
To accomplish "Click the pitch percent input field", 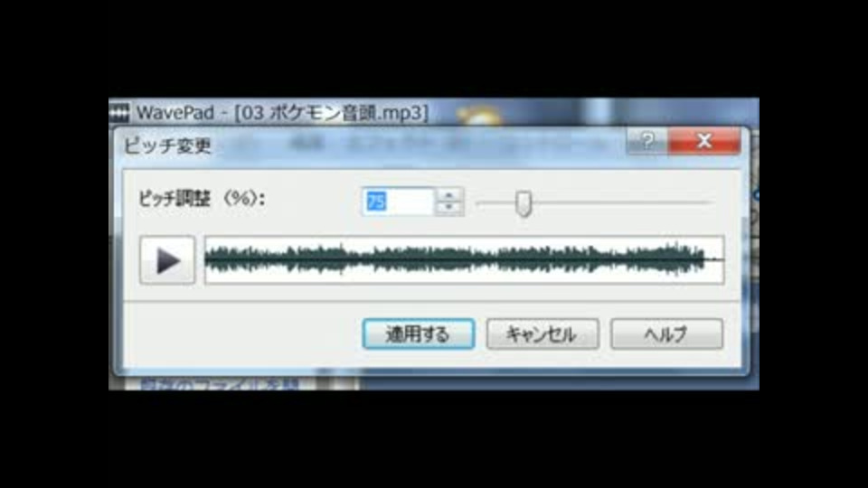I will point(398,202).
